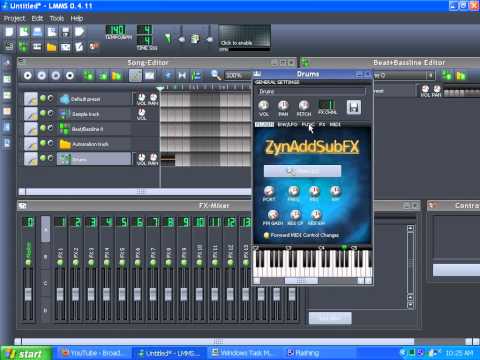The height and width of the screenshot is (360, 480).
Task: Select the Sample track name button
Action: (94, 114)
